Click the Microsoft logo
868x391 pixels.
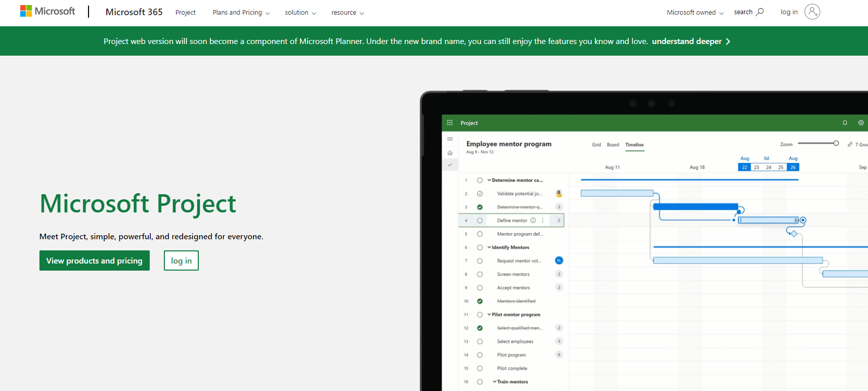tap(47, 11)
